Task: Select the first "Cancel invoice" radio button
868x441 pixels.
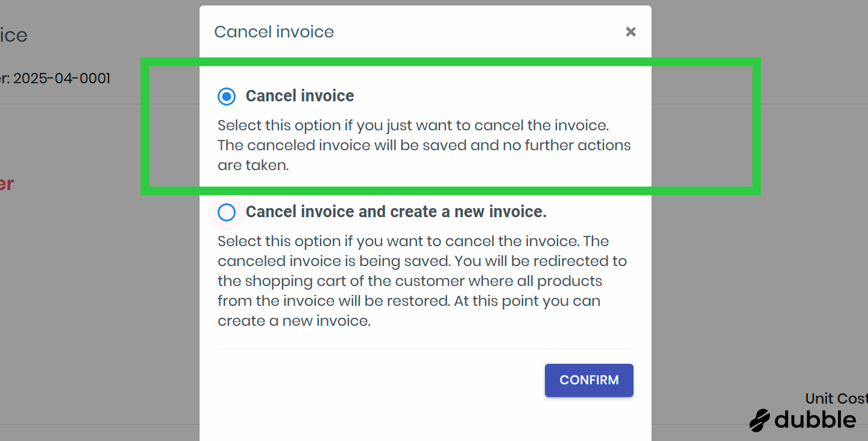Action: click(x=227, y=96)
